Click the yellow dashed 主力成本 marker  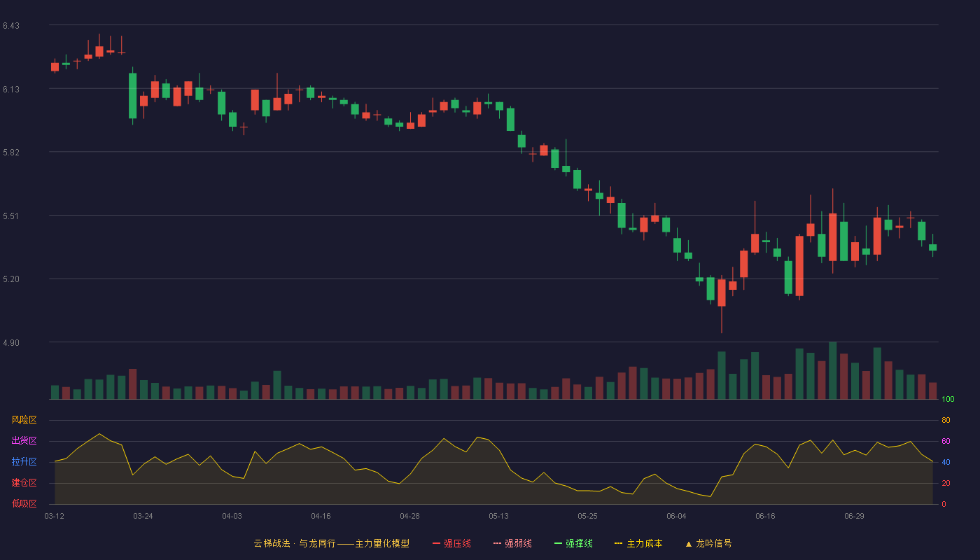(619, 543)
